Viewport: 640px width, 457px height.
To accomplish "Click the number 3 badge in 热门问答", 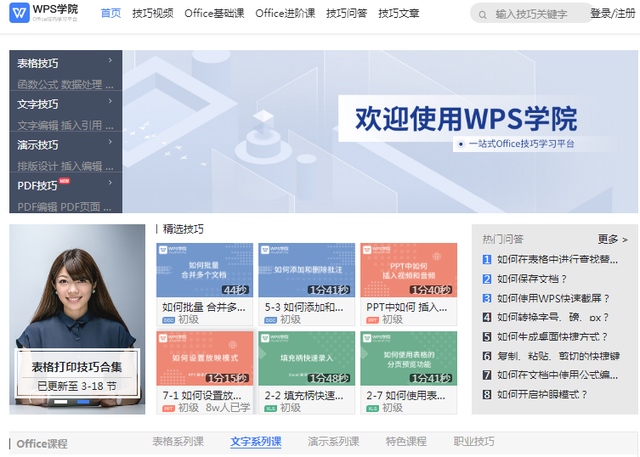I will pos(487,298).
